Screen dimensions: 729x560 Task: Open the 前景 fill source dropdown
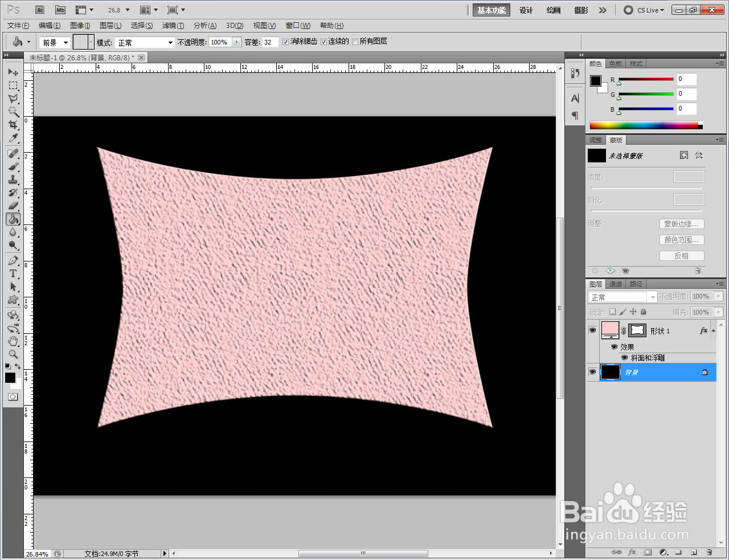(x=55, y=42)
